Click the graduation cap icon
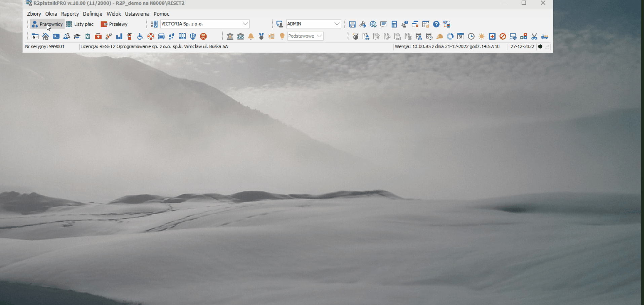Viewport: 644px width, 305px height. (x=77, y=36)
